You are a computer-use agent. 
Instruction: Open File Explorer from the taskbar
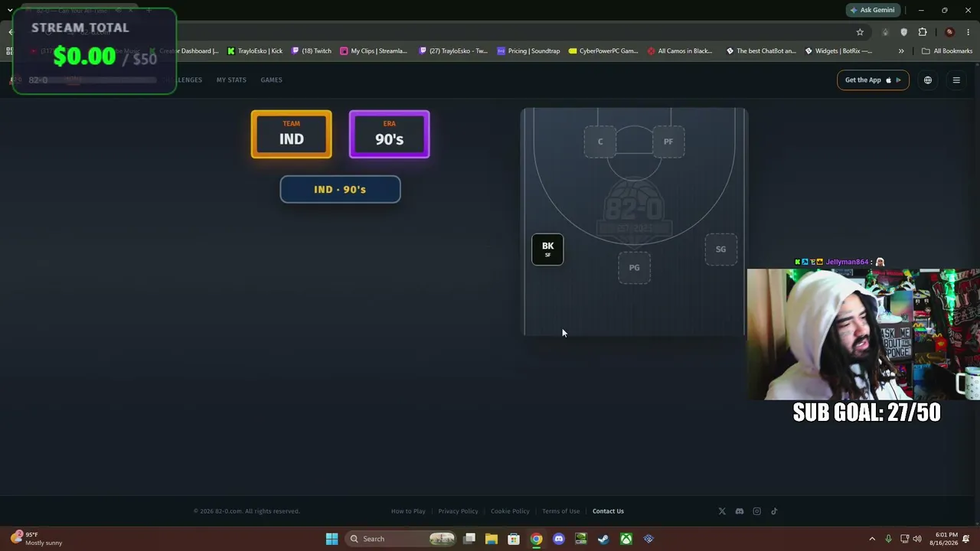tap(492, 539)
